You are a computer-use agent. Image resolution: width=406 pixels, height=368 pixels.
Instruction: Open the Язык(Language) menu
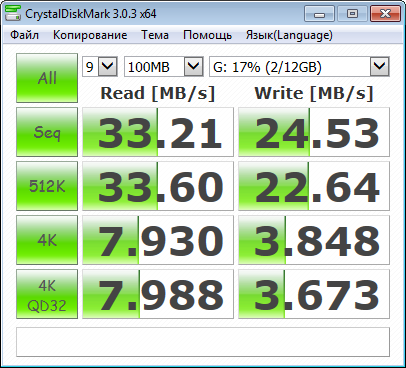(x=289, y=35)
